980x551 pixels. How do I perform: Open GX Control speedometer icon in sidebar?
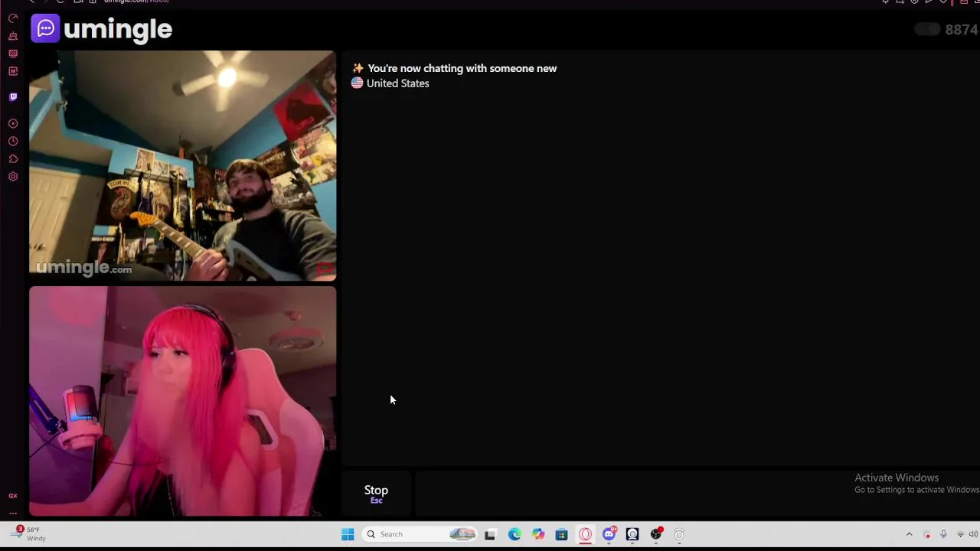pos(13,18)
